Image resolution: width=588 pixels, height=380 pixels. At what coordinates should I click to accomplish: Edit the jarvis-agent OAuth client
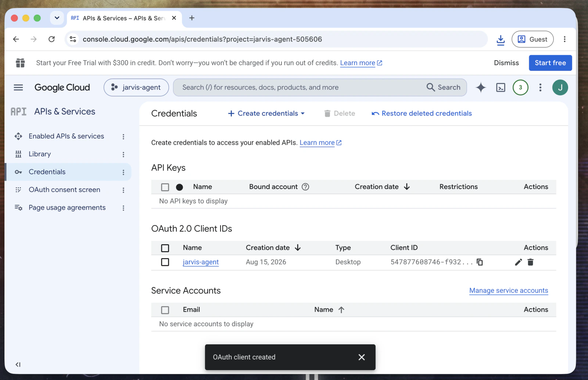518,262
